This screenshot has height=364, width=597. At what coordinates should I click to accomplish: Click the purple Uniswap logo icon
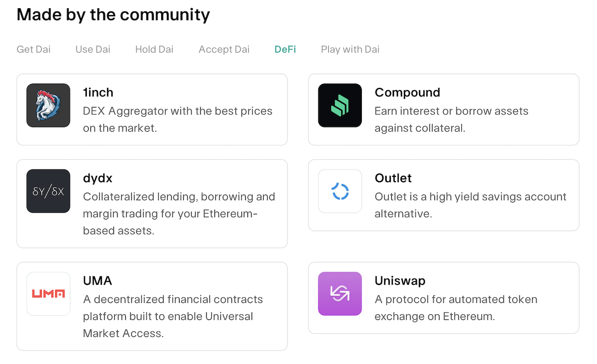coord(340,294)
